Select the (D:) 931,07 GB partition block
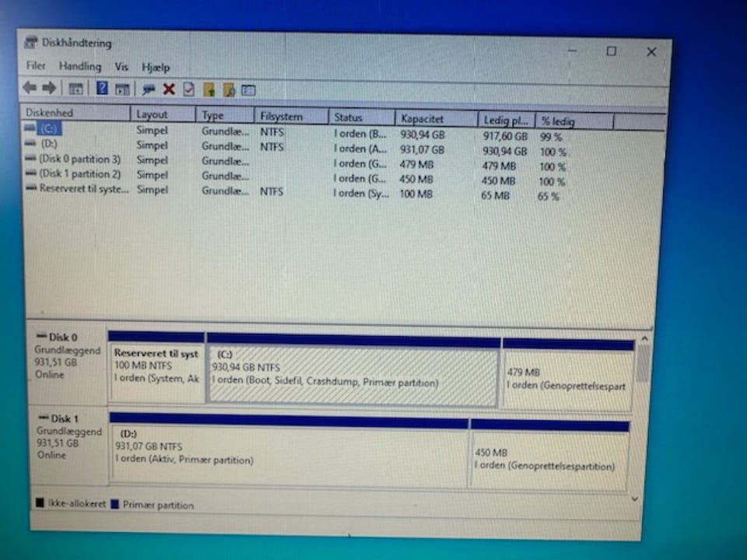The height and width of the screenshot is (560, 747). pyautogui.click(x=289, y=450)
